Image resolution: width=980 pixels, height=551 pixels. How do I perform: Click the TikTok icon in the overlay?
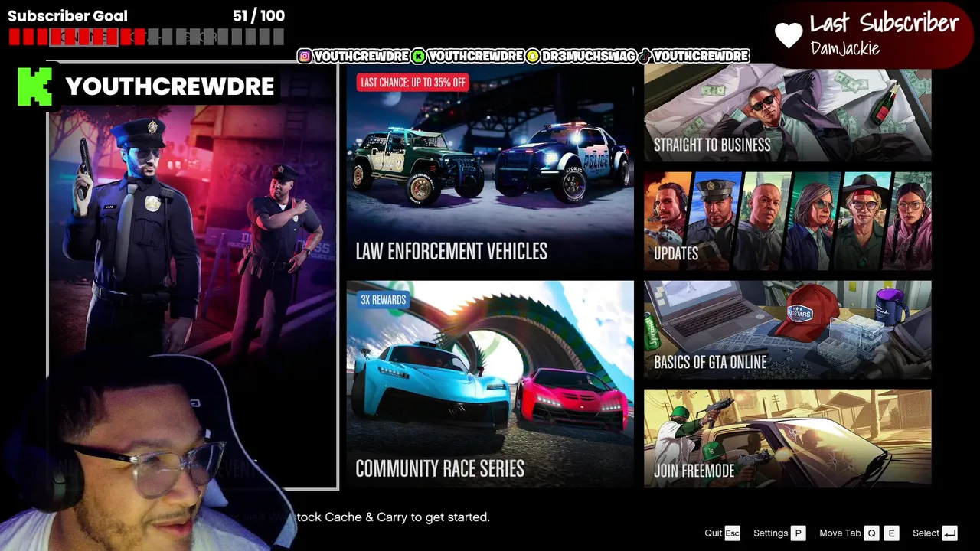[x=645, y=56]
